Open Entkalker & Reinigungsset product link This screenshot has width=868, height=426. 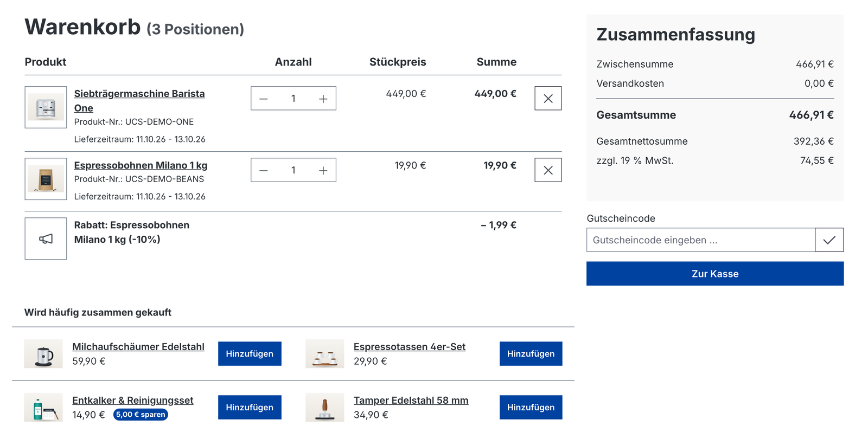(133, 401)
